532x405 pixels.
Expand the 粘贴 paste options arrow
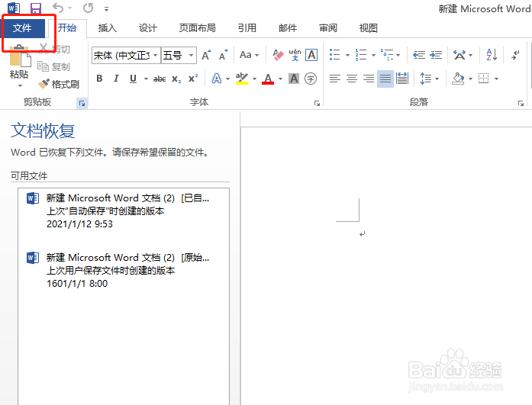(20, 86)
